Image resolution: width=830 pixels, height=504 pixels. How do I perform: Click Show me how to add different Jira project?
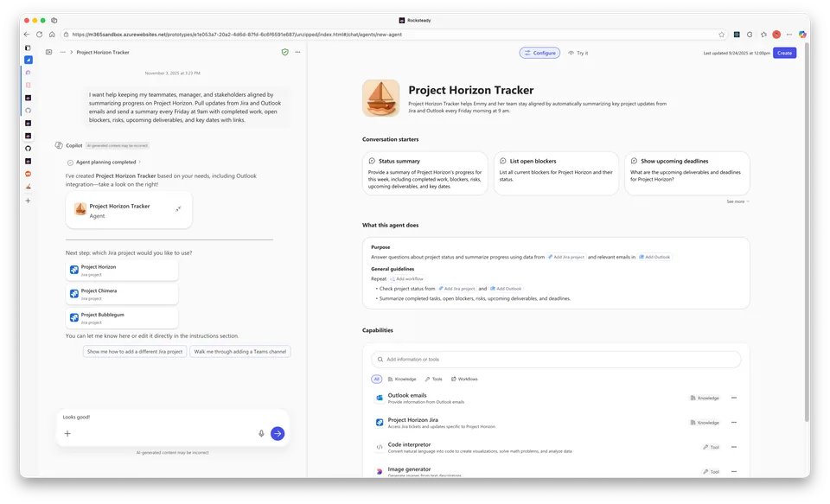(x=135, y=352)
